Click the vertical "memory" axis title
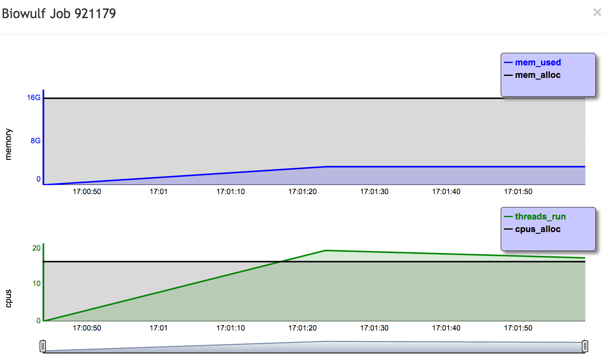This screenshot has width=606, height=364. tap(8, 144)
